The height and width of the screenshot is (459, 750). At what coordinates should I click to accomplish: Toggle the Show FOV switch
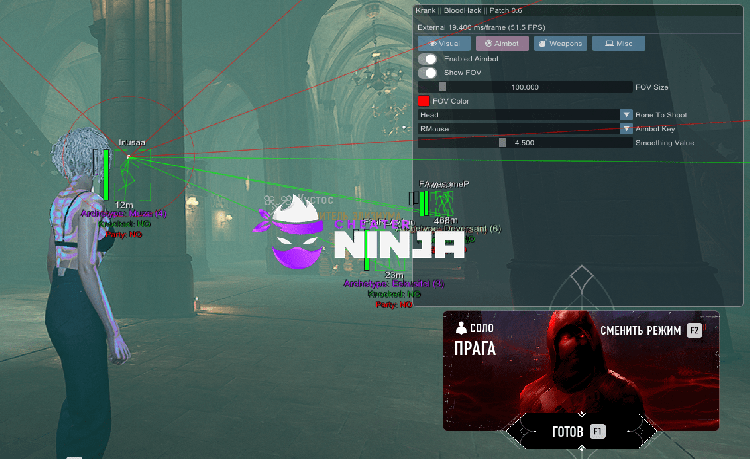[x=427, y=73]
